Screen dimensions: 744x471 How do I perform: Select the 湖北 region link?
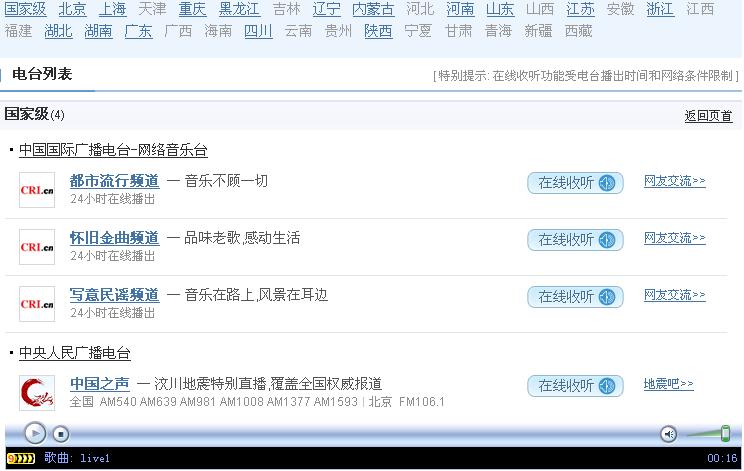tap(58, 31)
